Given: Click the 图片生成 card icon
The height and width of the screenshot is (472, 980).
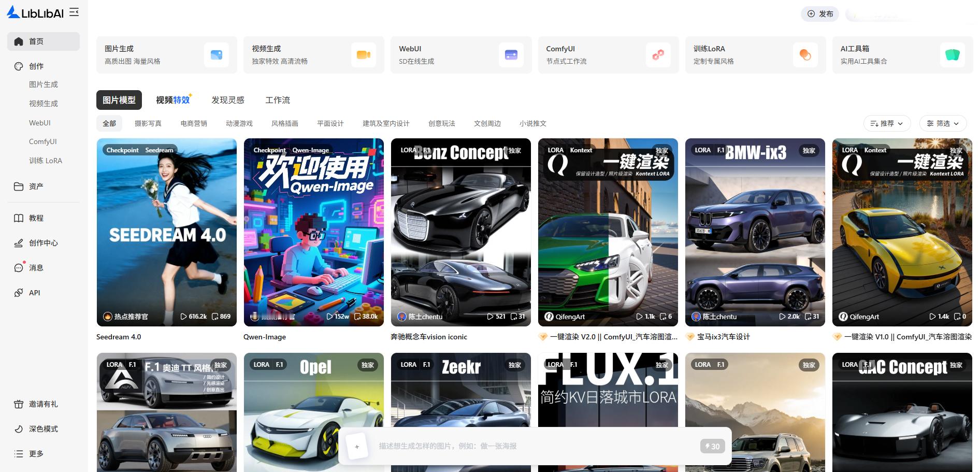Looking at the screenshot, I should click(217, 55).
